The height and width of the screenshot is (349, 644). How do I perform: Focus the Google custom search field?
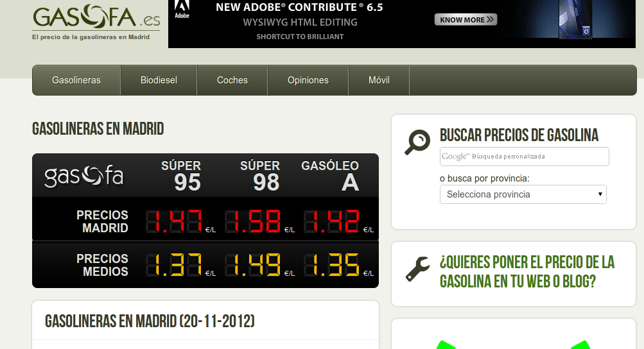524,157
